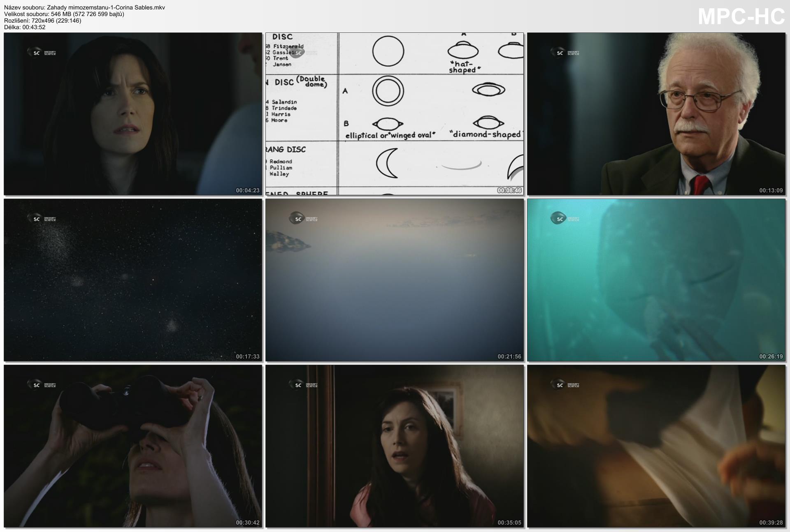The height and width of the screenshot is (532, 790).
Task: Click the 00:26:19 timestamp on the teal frame
Action: point(771,356)
